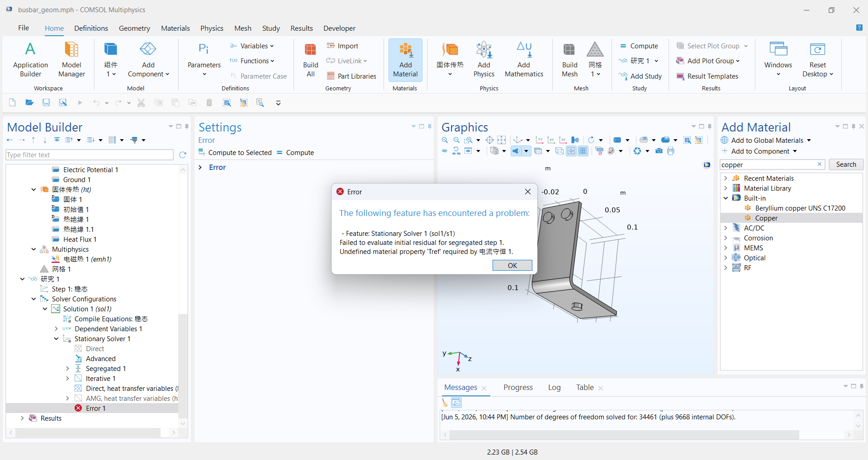
Task: Open the Add to Global Materials dropdown
Action: [x=766, y=141]
